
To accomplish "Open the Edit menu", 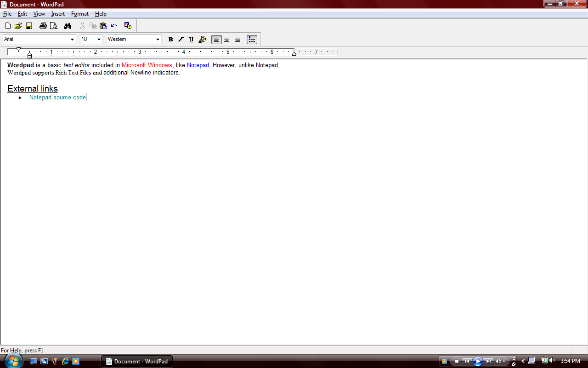I will [x=23, y=14].
